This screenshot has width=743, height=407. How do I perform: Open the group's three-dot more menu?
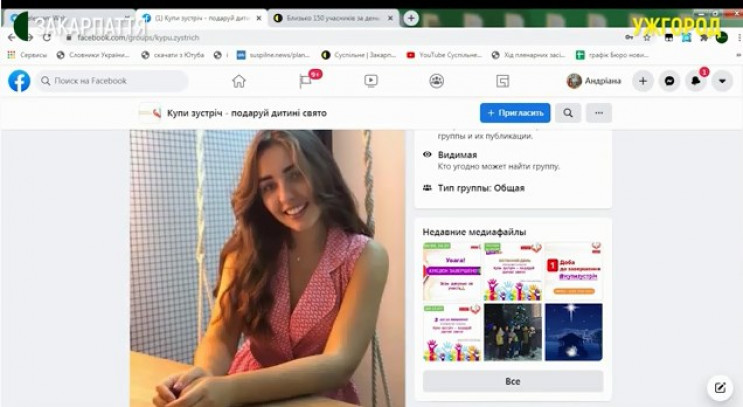pos(599,113)
